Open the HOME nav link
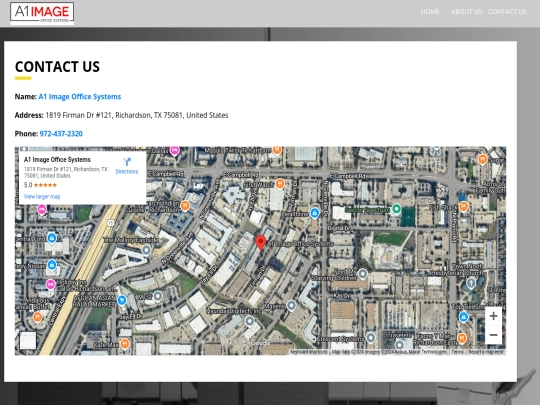The image size is (540, 405). (430, 12)
